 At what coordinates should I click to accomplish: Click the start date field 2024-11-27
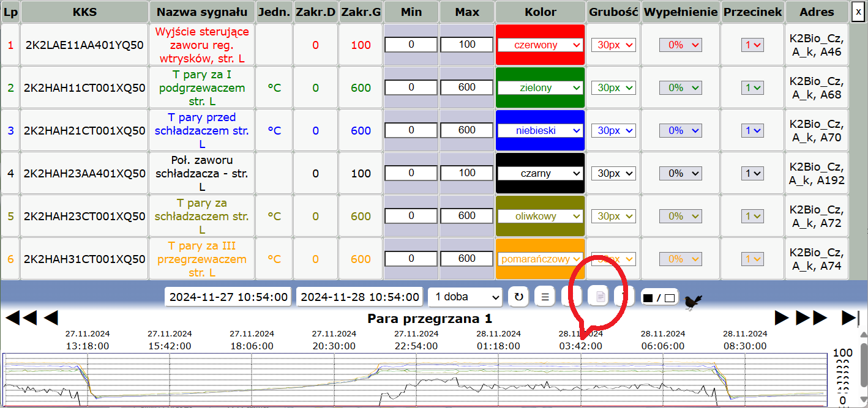click(x=228, y=297)
